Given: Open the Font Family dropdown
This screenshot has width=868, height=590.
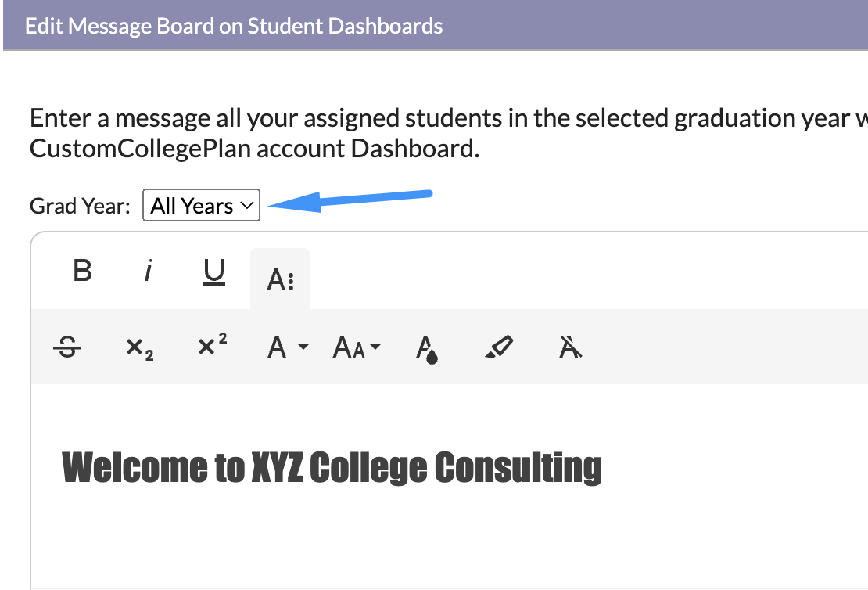Looking at the screenshot, I should click(287, 347).
